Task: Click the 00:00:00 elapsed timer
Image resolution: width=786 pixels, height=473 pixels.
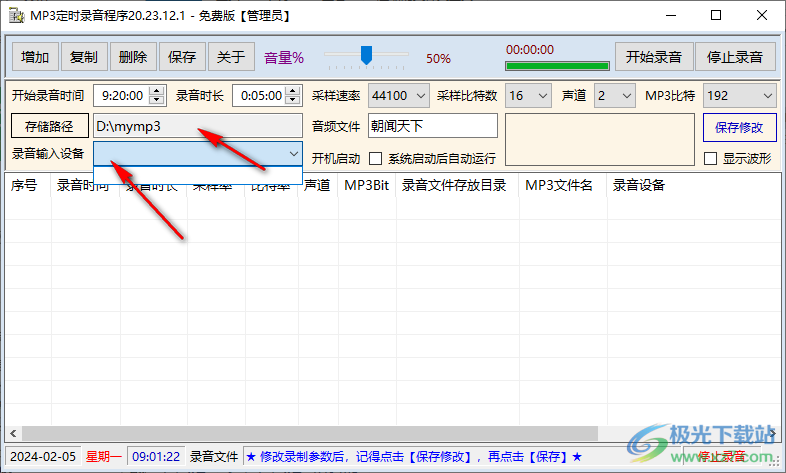Action: 530,50
